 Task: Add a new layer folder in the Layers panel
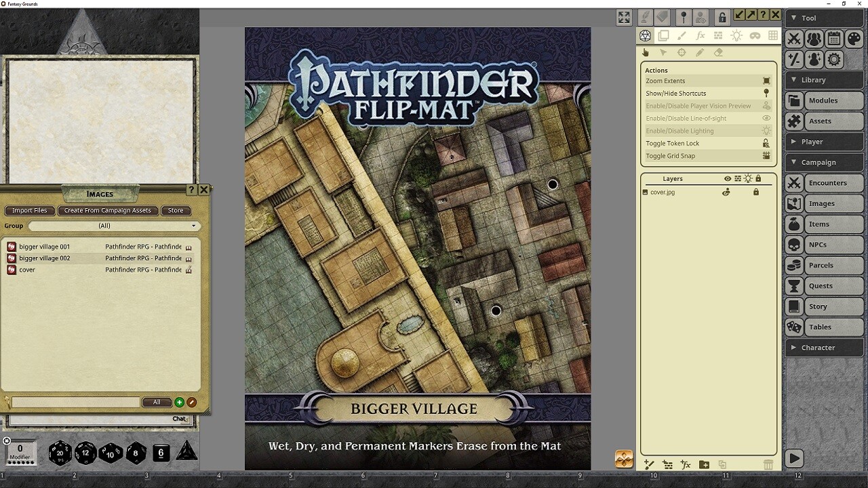point(704,465)
